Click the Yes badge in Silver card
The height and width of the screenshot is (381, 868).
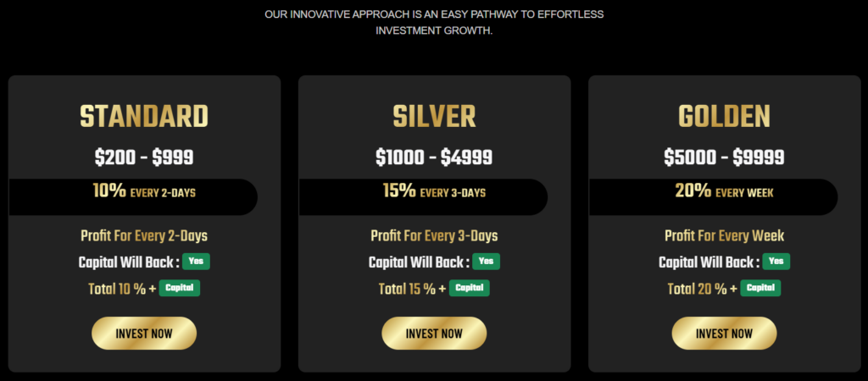point(486,262)
